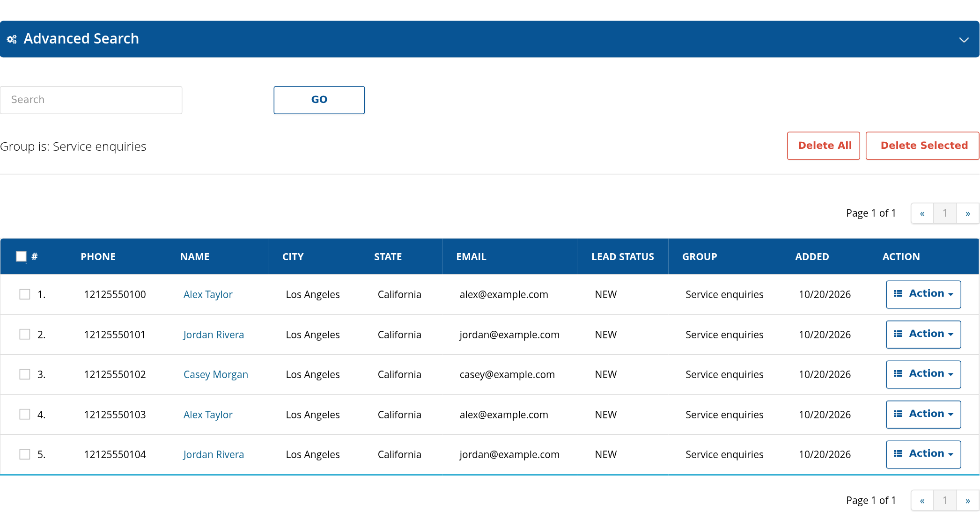Check the box for row 3 Casey Morgan
Screen dimensions: 980x525
click(x=25, y=374)
